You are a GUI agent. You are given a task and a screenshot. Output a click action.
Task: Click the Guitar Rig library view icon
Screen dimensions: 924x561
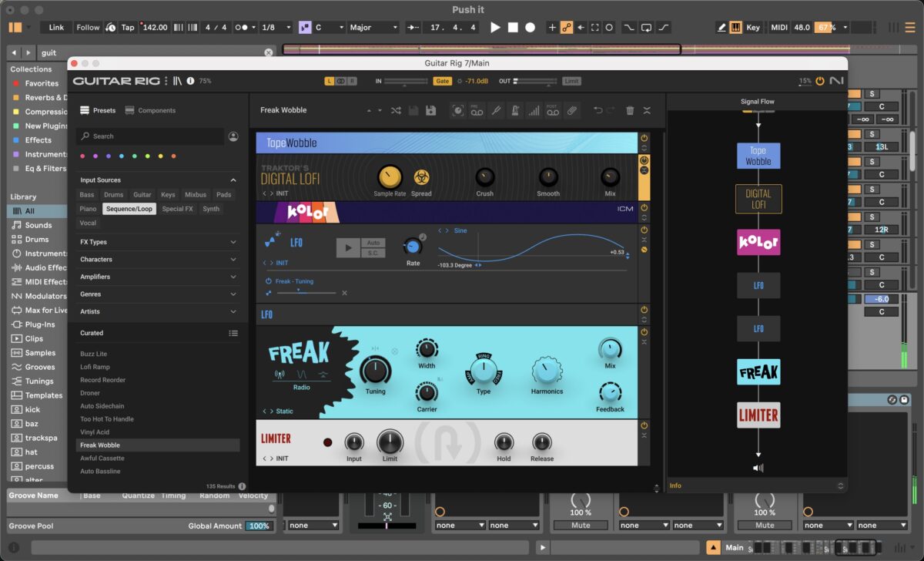tap(178, 80)
